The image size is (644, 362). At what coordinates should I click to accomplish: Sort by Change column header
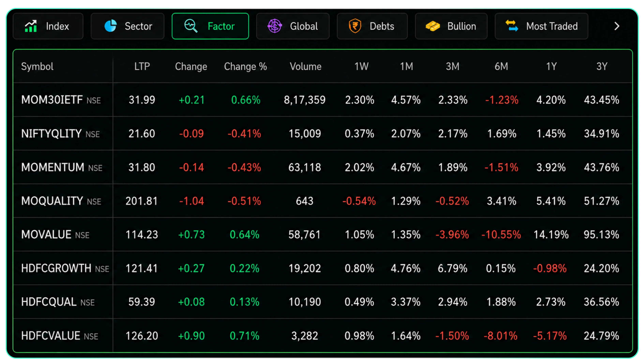[191, 66]
